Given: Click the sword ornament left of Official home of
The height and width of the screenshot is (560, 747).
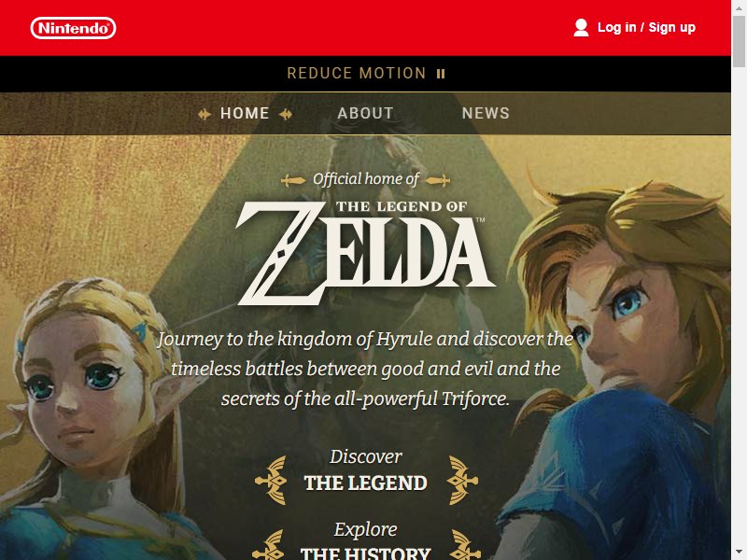Looking at the screenshot, I should click(293, 180).
